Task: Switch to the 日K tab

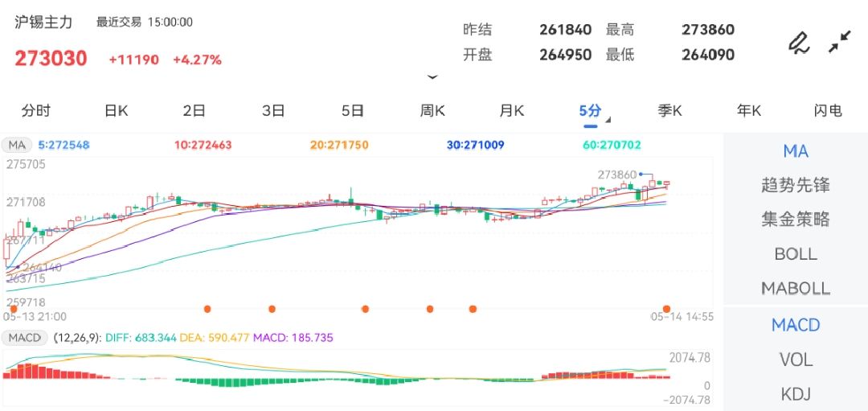Action: click(x=116, y=111)
